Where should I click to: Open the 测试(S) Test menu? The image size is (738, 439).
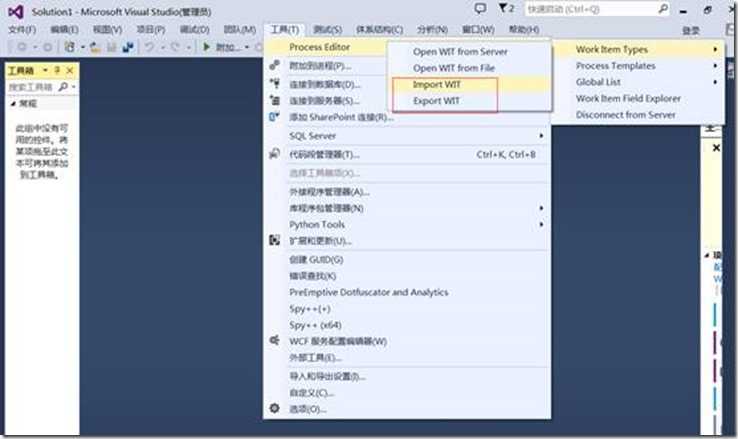pyautogui.click(x=328, y=29)
